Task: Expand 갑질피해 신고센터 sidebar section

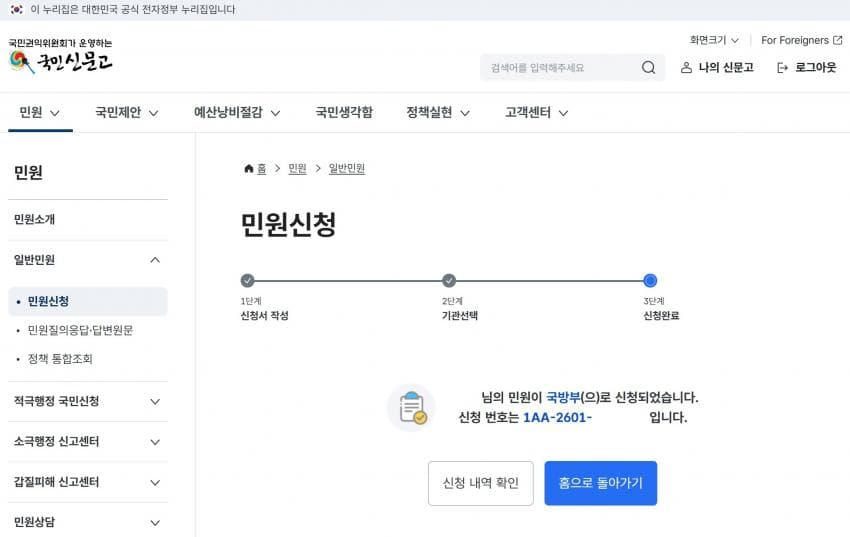Action: 155,482
